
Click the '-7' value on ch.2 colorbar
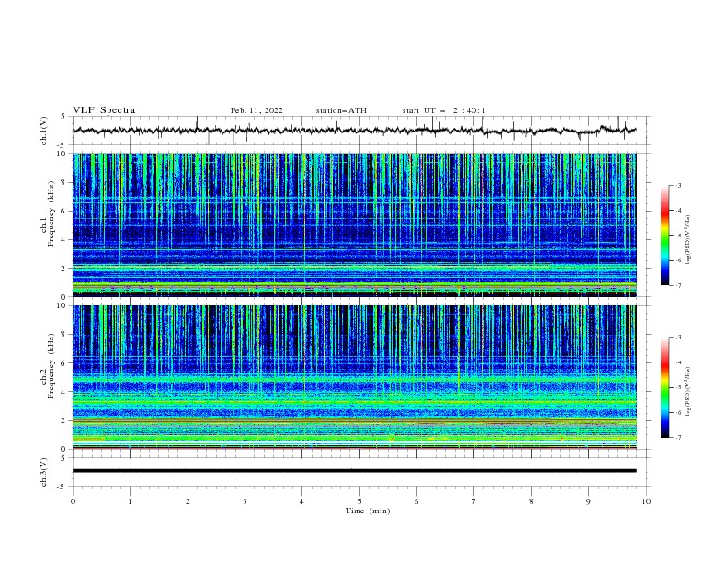677,438
